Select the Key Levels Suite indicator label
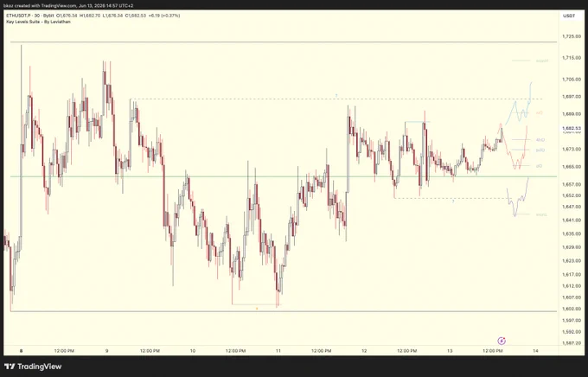 (x=38, y=22)
